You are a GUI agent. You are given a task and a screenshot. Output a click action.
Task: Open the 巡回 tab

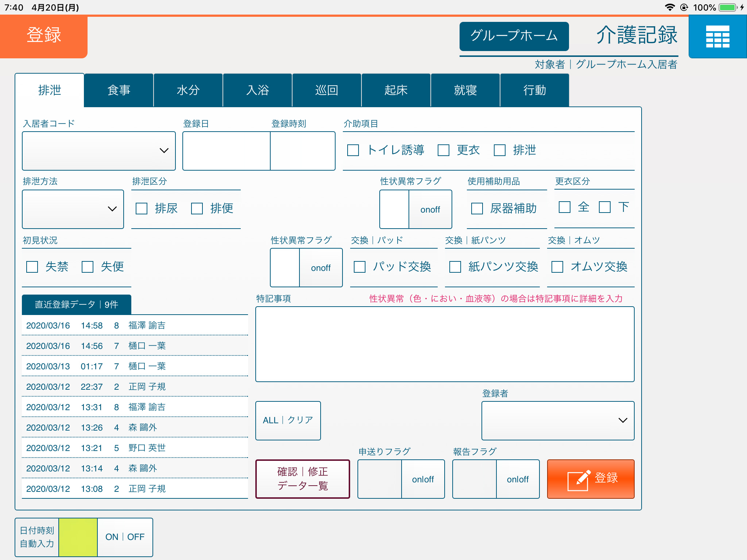click(327, 90)
